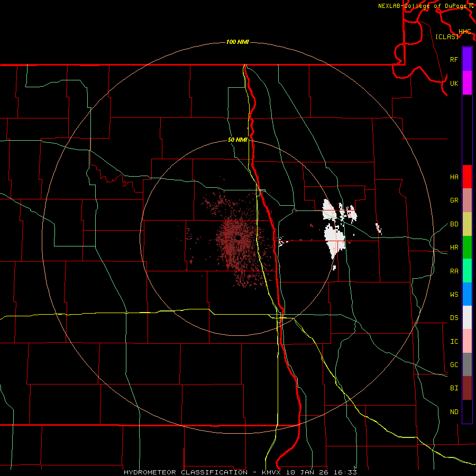Viewport: 476px width, 476px height.
Task: Click the 'WS' legend label
Action: [x=454, y=295]
